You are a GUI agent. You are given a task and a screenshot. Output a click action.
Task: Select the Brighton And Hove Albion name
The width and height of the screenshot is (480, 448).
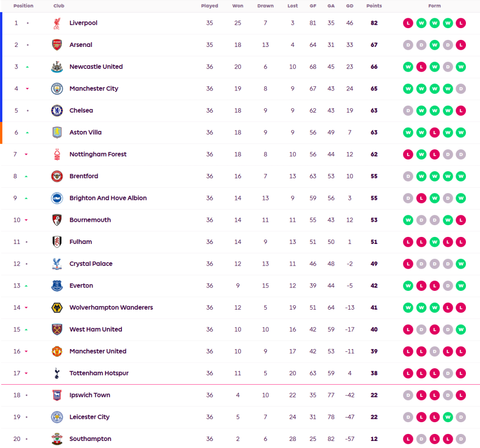tap(108, 198)
